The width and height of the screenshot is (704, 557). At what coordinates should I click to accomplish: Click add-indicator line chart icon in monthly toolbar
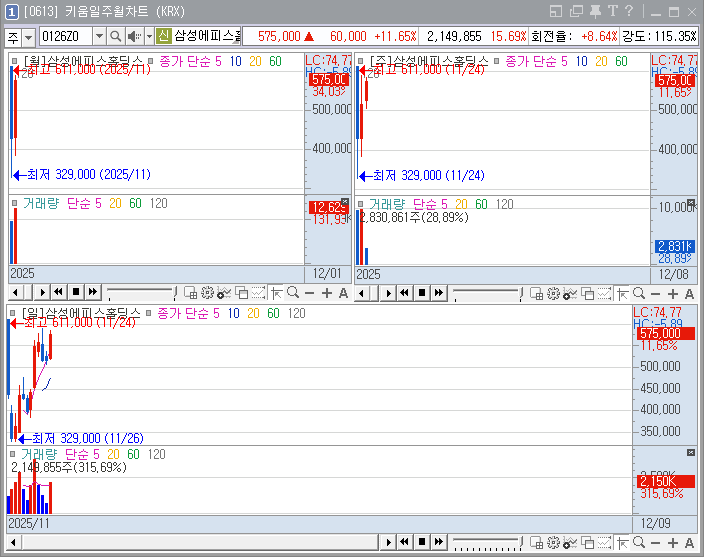(x=224, y=293)
